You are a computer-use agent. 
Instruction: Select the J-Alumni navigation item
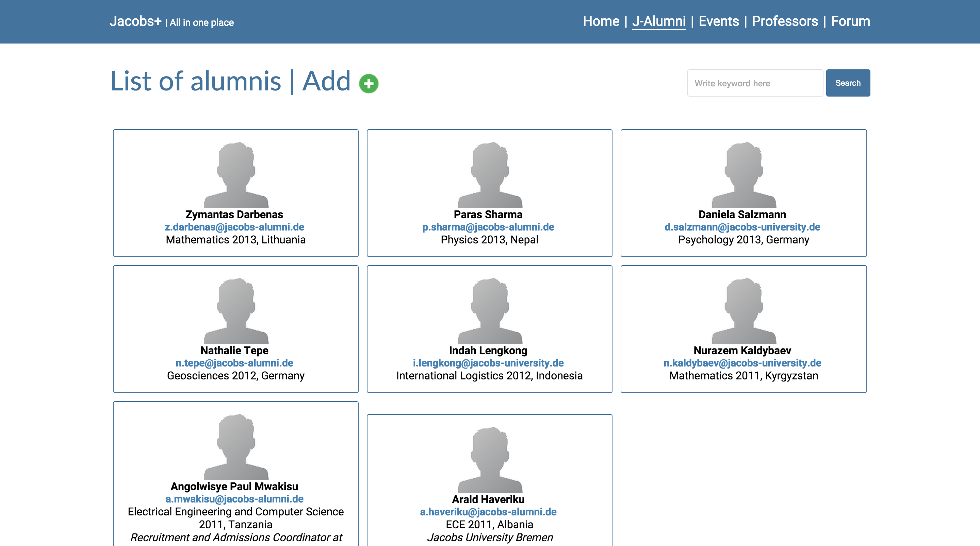(x=658, y=21)
